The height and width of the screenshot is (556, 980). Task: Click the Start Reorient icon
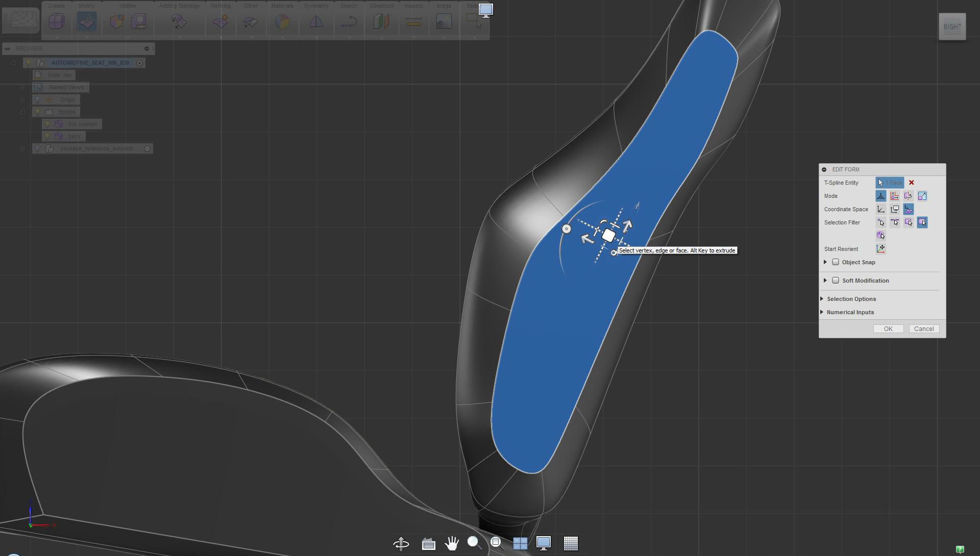[x=881, y=249]
